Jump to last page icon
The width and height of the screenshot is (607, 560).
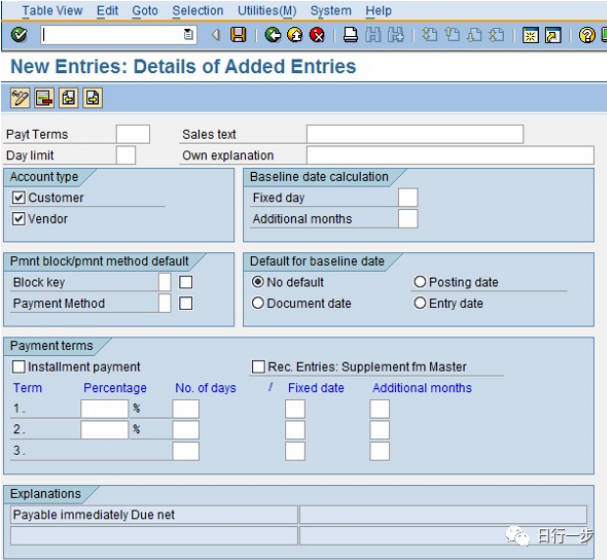497,35
